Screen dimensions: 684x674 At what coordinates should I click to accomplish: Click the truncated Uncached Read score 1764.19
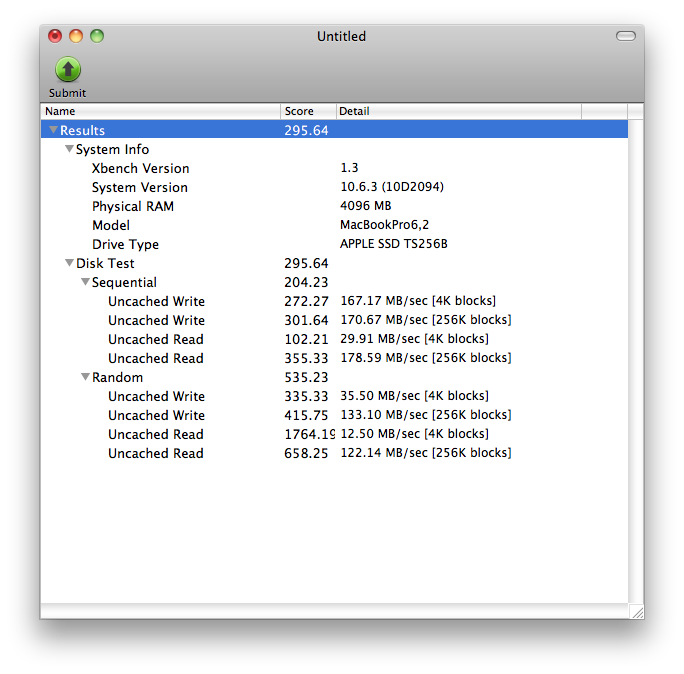(x=310, y=434)
